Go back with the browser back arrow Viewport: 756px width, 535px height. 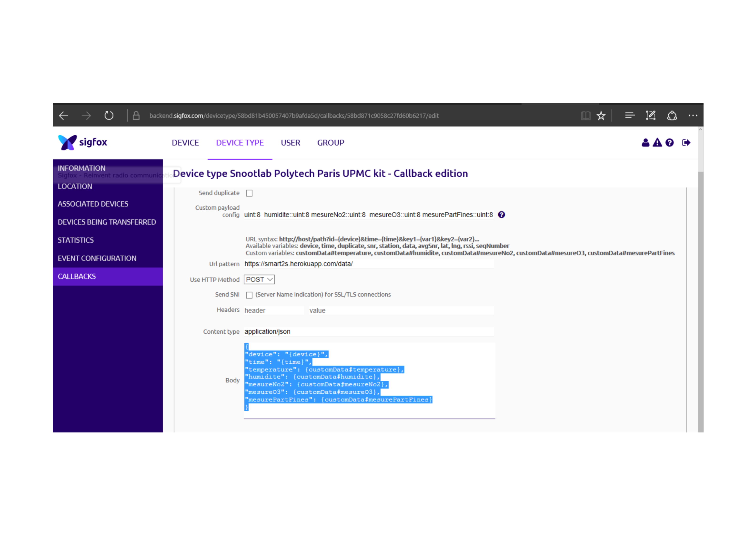click(64, 116)
